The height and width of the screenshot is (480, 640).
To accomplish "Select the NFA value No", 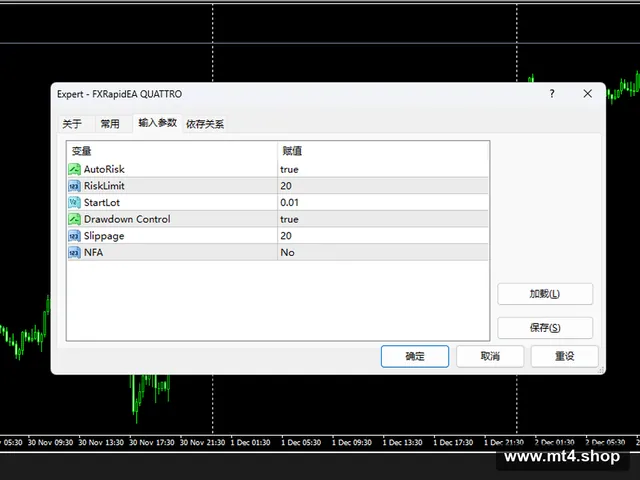I will point(287,253).
